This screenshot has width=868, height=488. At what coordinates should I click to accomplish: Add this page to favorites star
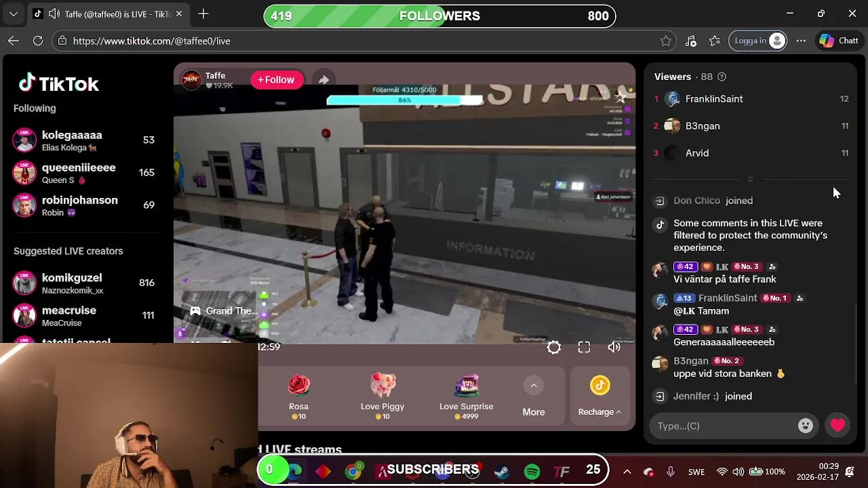[x=666, y=41]
